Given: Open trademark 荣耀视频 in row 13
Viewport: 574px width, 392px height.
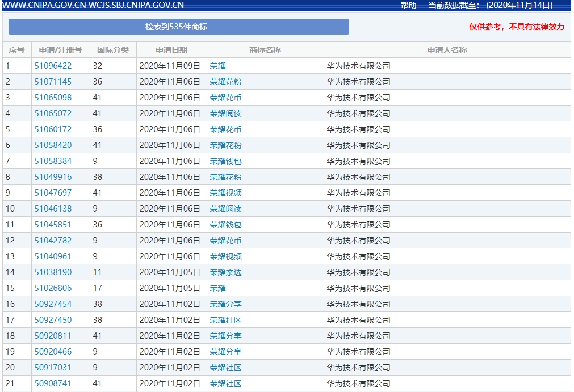Looking at the screenshot, I should pyautogui.click(x=225, y=256).
